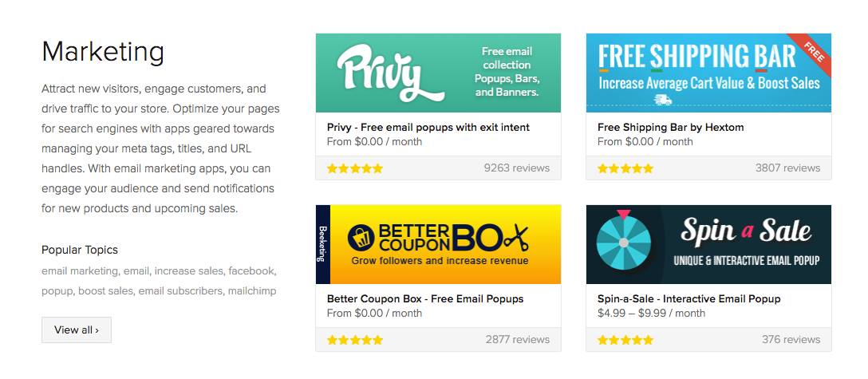This screenshot has height=379, width=868.
Task: Click the shopping bag icon in Better Coupon Box logo
Action: pyautogui.click(x=361, y=237)
